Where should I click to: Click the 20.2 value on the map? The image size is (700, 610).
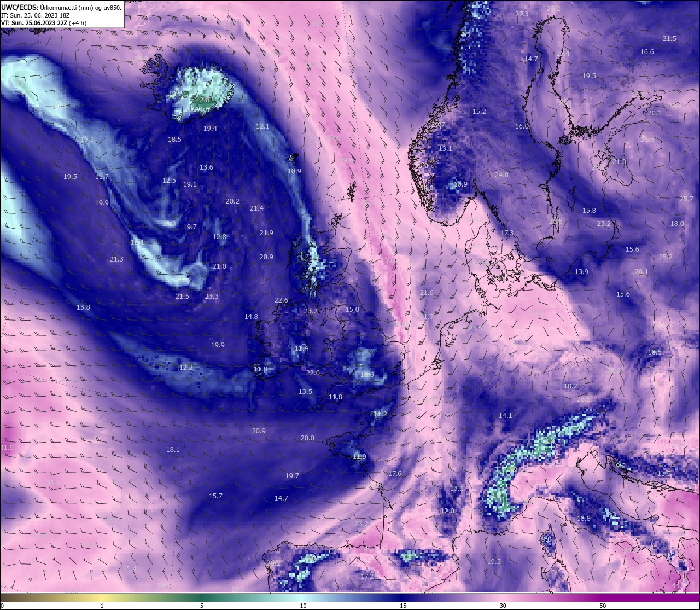[x=232, y=201]
